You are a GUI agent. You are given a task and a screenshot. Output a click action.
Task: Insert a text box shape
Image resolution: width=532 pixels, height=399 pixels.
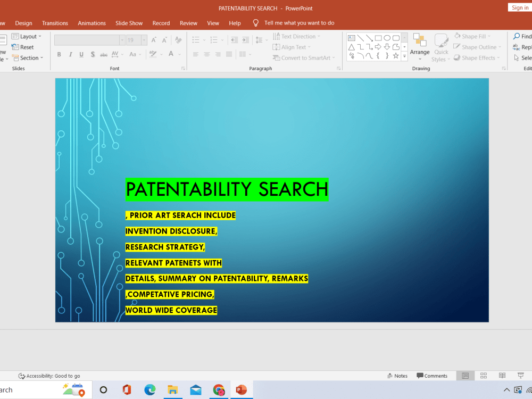pyautogui.click(x=352, y=38)
